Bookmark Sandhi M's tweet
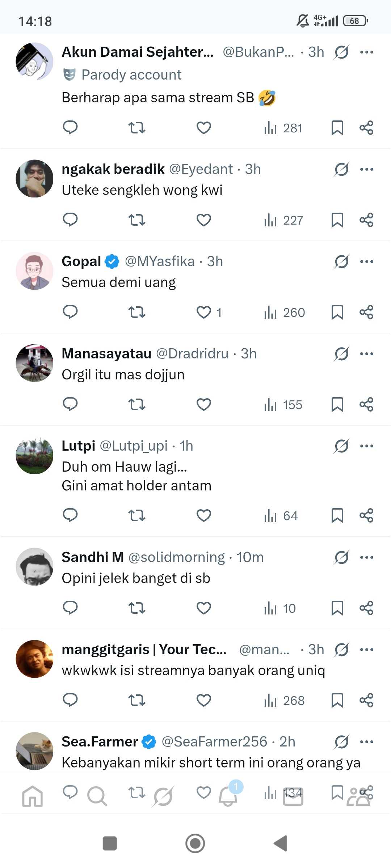 [337, 608]
